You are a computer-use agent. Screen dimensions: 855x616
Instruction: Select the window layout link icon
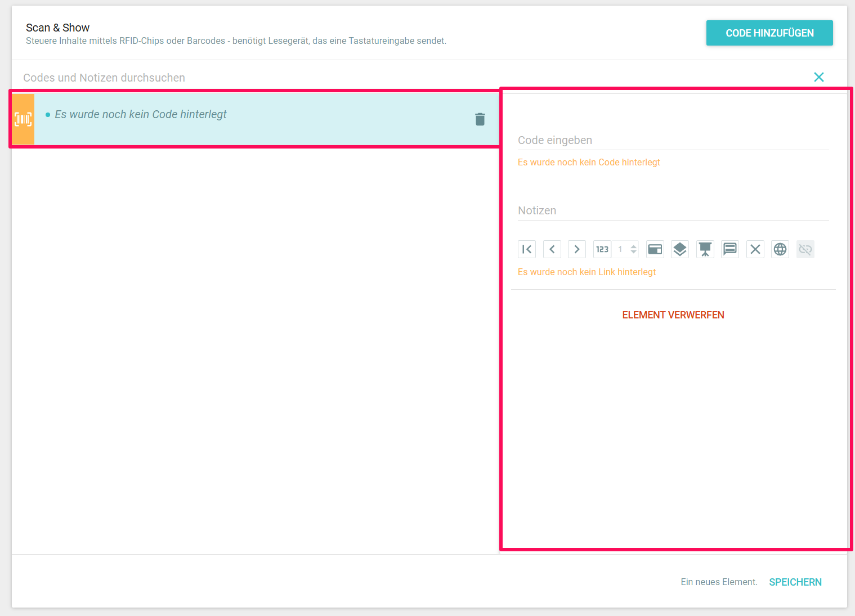coord(655,249)
